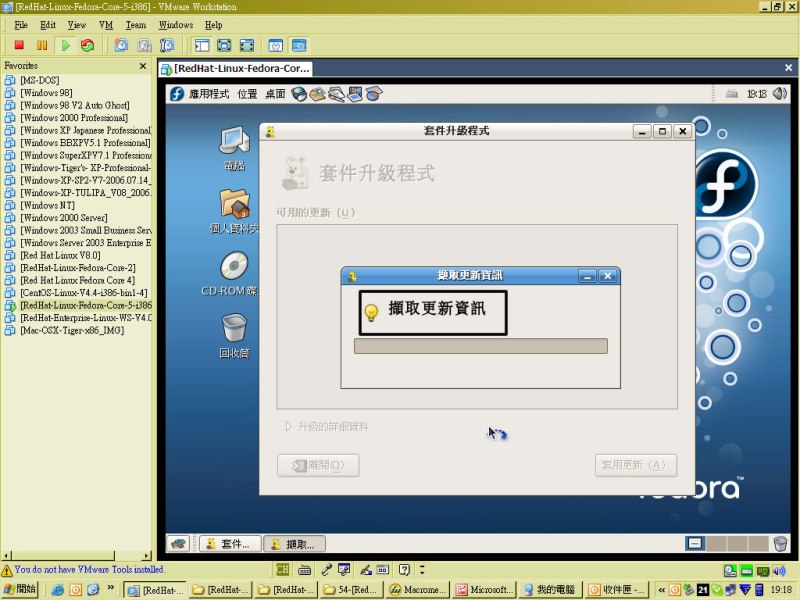This screenshot has height=600, width=800.
Task: Open the Windows 開始 Start button
Action: [x=20, y=589]
